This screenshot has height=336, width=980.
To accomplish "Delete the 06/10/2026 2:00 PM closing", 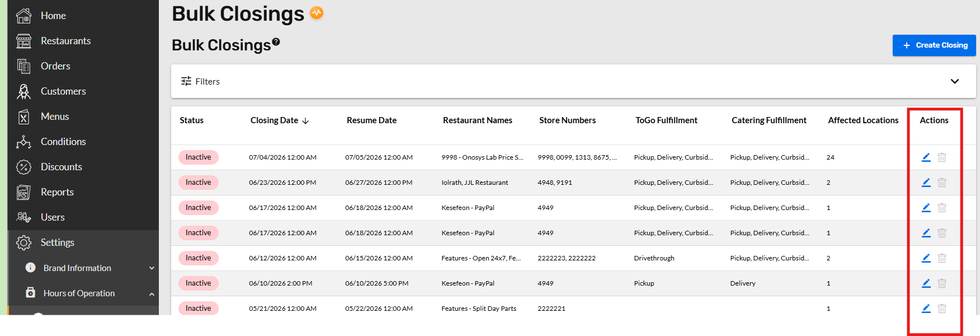I will pos(942,283).
